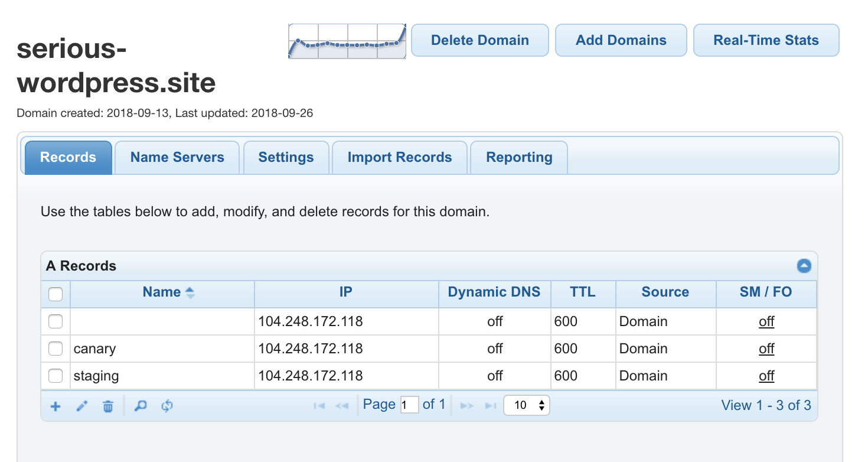Collapse the A Records table panel

(x=804, y=266)
